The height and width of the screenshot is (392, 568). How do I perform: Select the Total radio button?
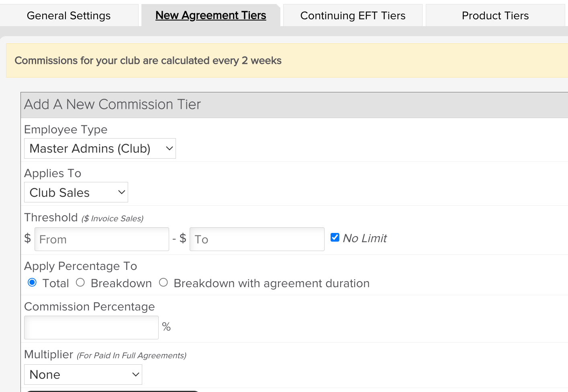(x=32, y=283)
